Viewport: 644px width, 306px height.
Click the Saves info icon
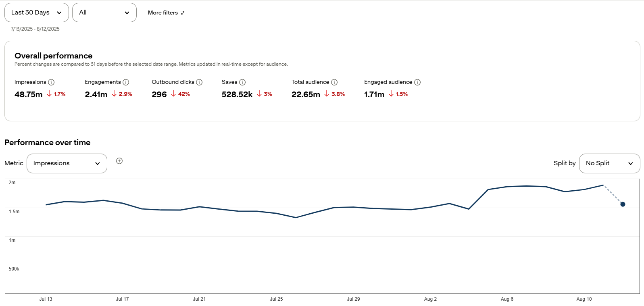[x=242, y=82]
